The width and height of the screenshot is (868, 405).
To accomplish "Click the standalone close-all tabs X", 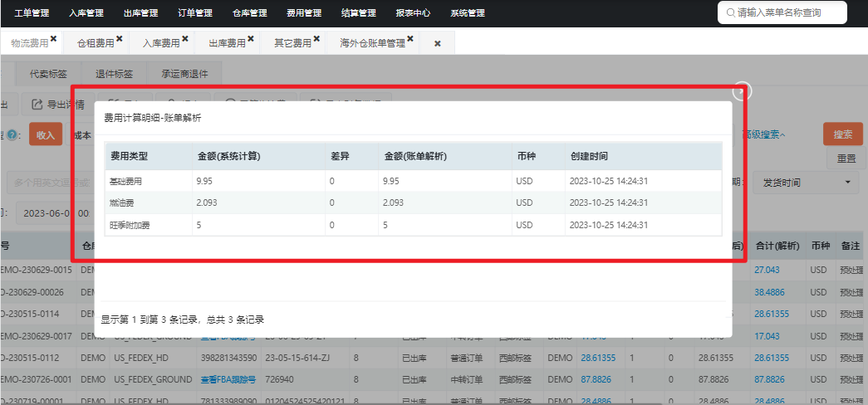I will 437,43.
